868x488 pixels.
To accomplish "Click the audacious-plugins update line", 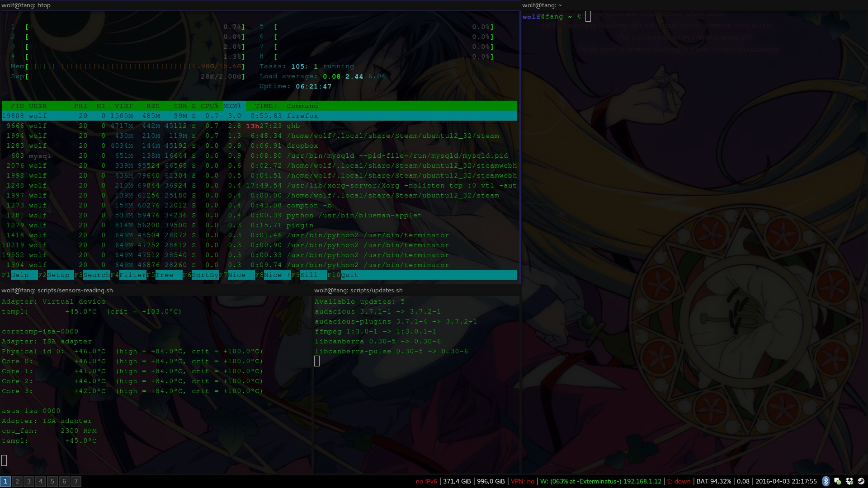I will pos(396,321).
